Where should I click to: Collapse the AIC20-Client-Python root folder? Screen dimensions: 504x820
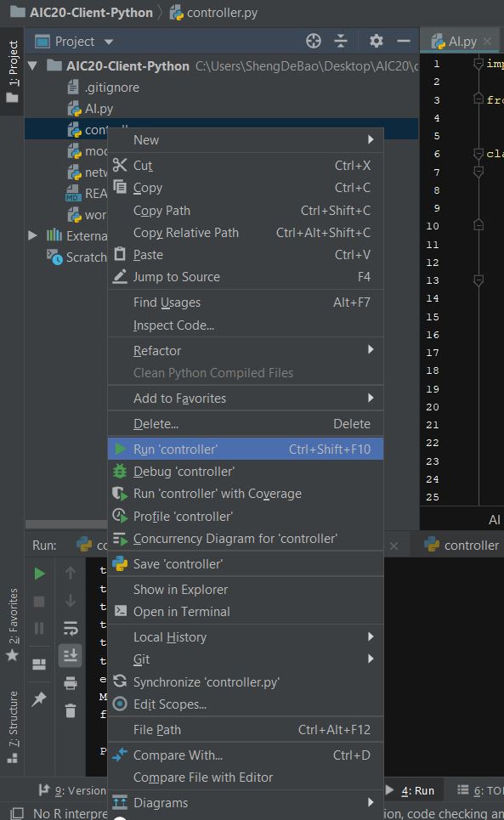(33, 66)
